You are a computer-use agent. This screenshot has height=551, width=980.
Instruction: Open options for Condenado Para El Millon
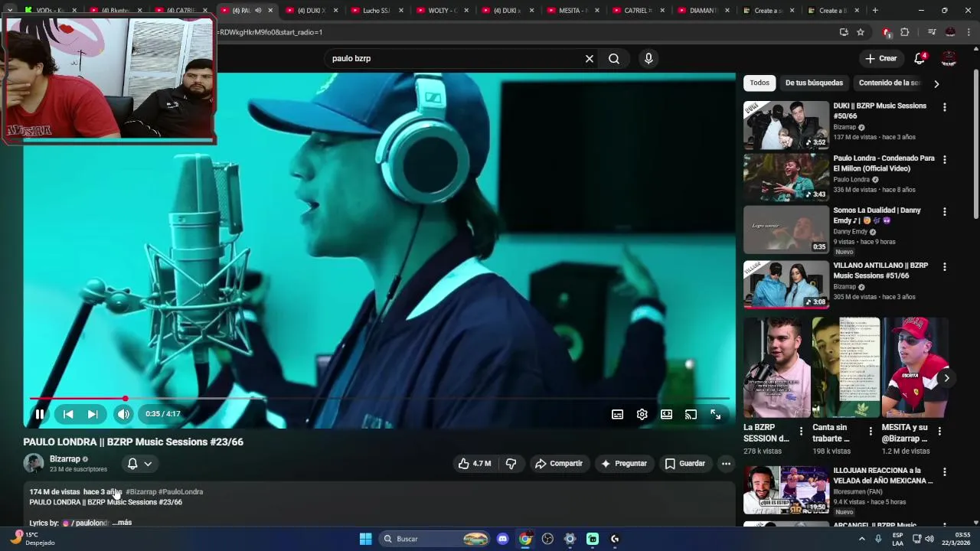point(945,160)
